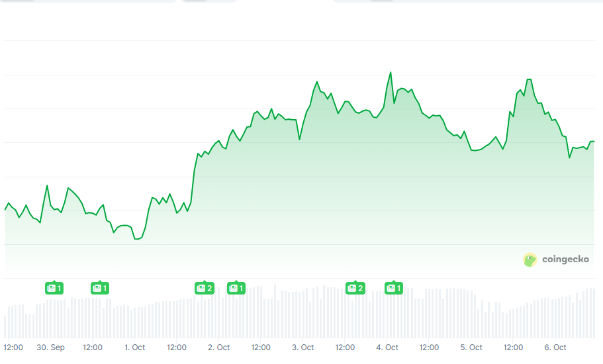
Task: Click the 1. Oct date label
Action: 134,347
